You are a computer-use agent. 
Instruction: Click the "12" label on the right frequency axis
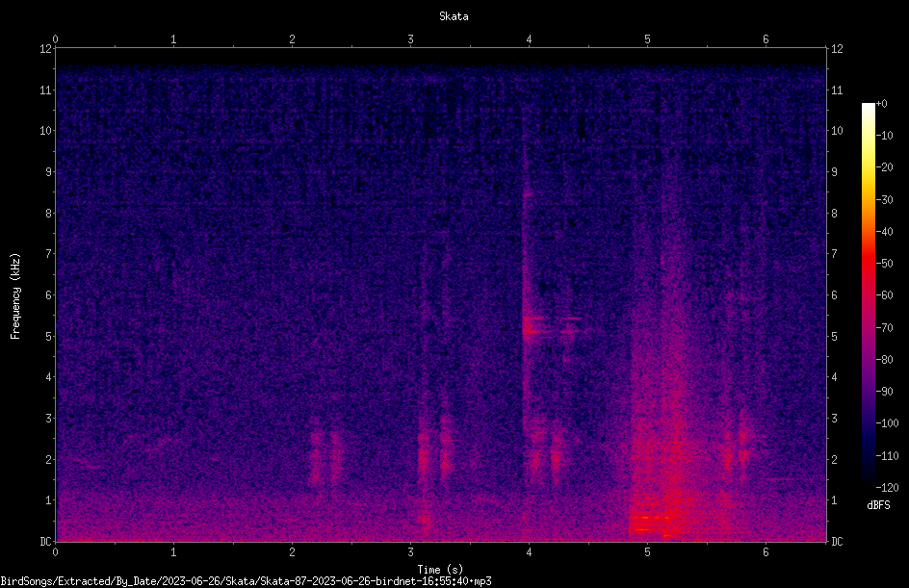point(837,49)
